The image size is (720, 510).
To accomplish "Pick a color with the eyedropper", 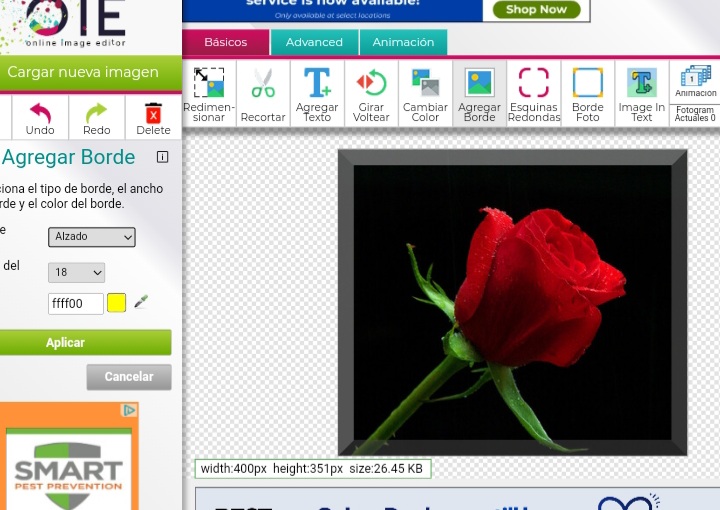I will (x=141, y=302).
